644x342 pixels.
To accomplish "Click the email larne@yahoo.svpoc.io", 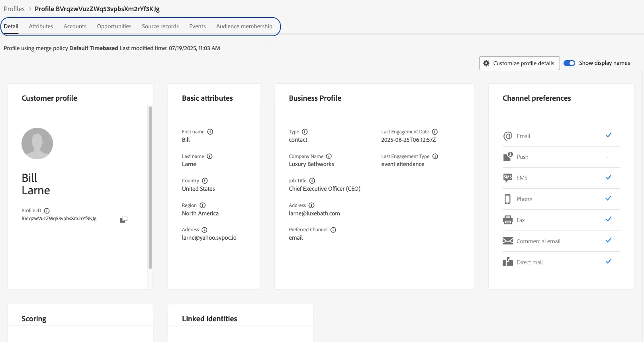I will [x=209, y=238].
